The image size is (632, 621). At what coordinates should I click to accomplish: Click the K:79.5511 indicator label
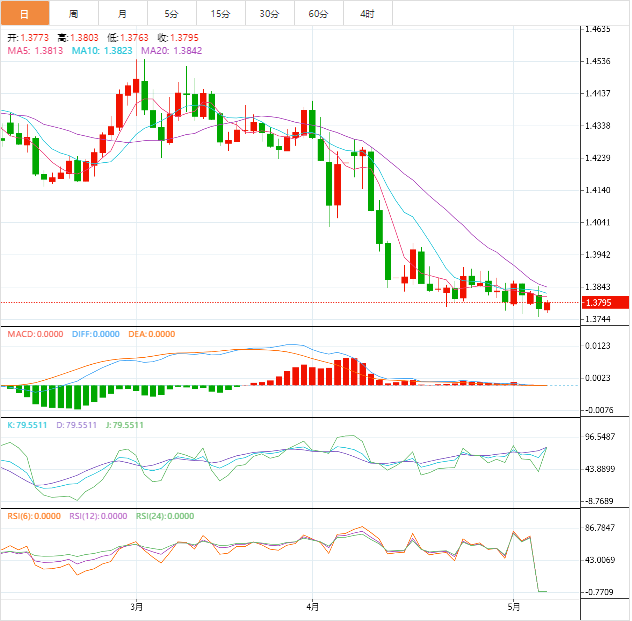click(27, 425)
